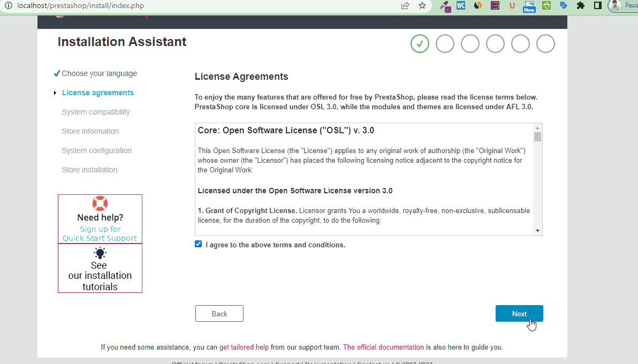
Task: Open the WC extension icon
Action: click(x=461, y=6)
